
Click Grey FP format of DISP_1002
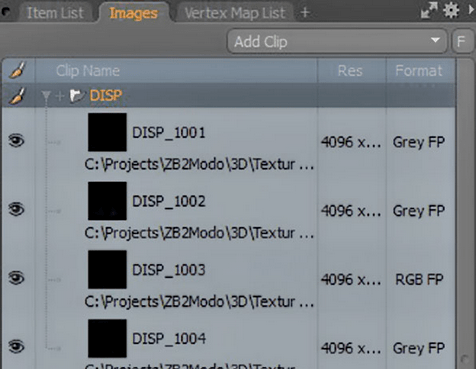coord(419,211)
